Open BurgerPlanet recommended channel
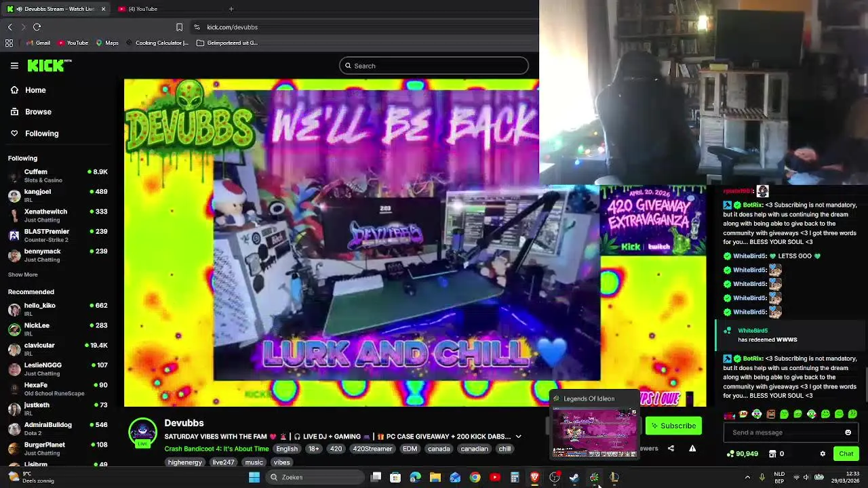 58,449
